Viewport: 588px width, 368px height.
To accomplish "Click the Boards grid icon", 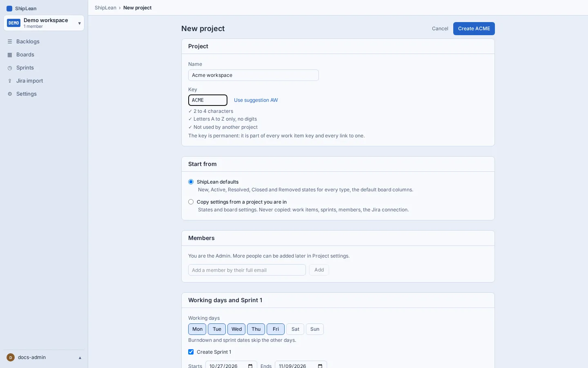I will coord(10,55).
